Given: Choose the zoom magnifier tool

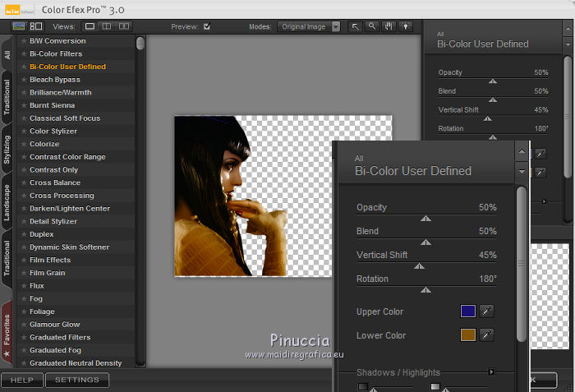Looking at the screenshot, I should pyautogui.click(x=372, y=26).
